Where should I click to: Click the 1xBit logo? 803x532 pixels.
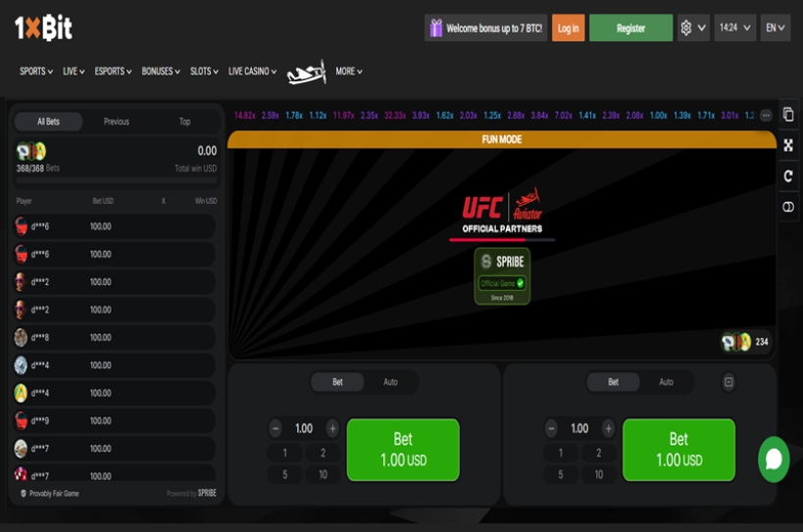click(43, 28)
